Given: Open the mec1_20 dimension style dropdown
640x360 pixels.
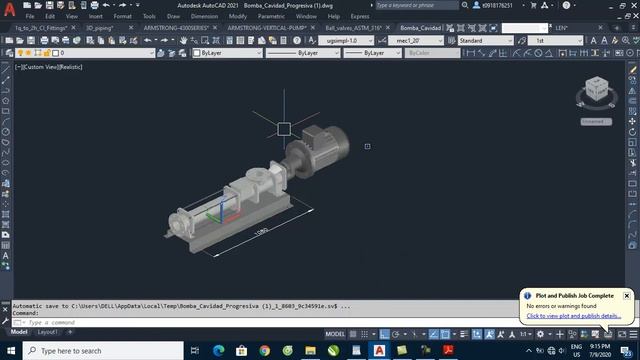Looking at the screenshot, I should [x=416, y=40].
